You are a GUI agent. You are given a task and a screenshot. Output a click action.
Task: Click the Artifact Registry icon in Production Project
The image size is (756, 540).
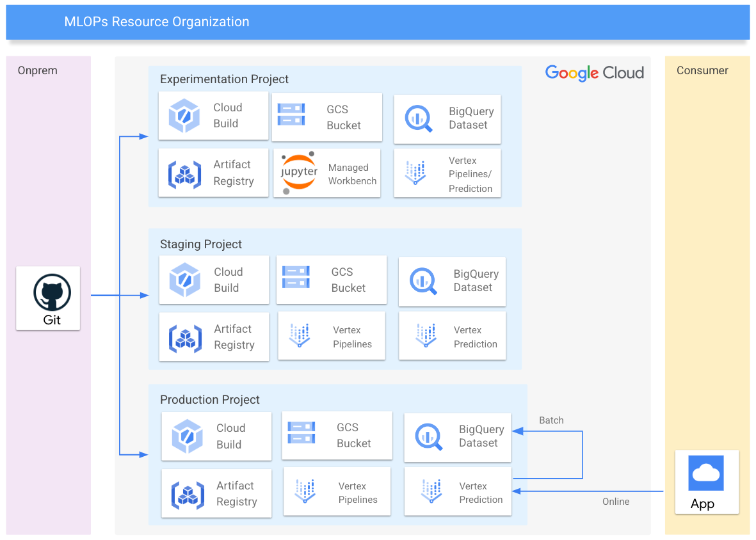tap(185, 493)
